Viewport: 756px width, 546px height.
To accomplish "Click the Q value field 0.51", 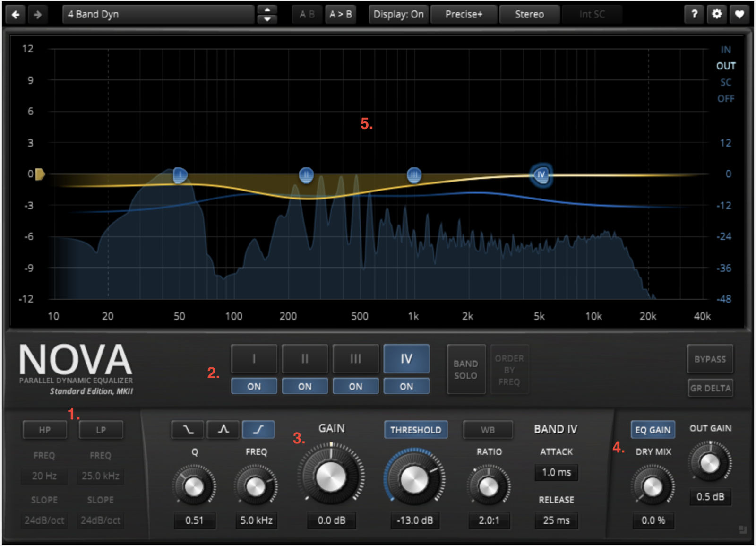I will pos(194,520).
